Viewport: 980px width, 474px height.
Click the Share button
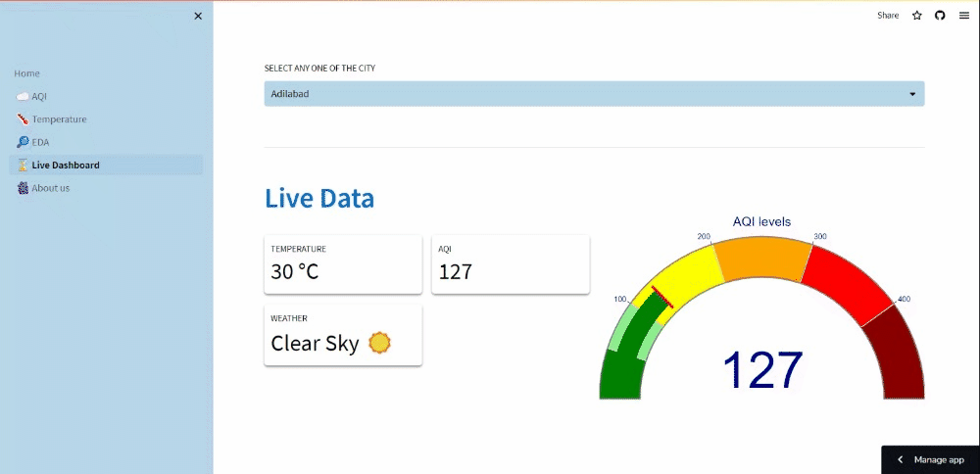click(888, 16)
